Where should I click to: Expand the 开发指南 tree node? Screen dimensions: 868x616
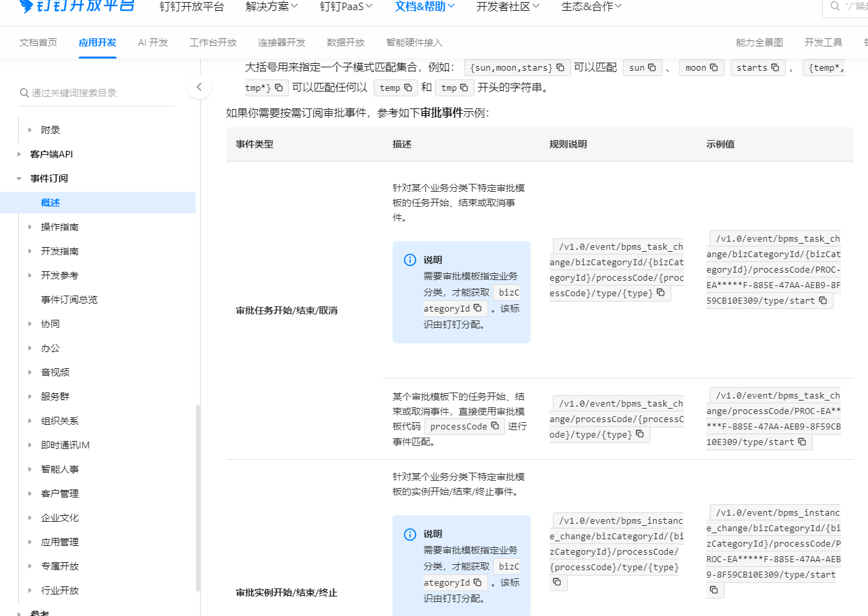pyautogui.click(x=30, y=251)
